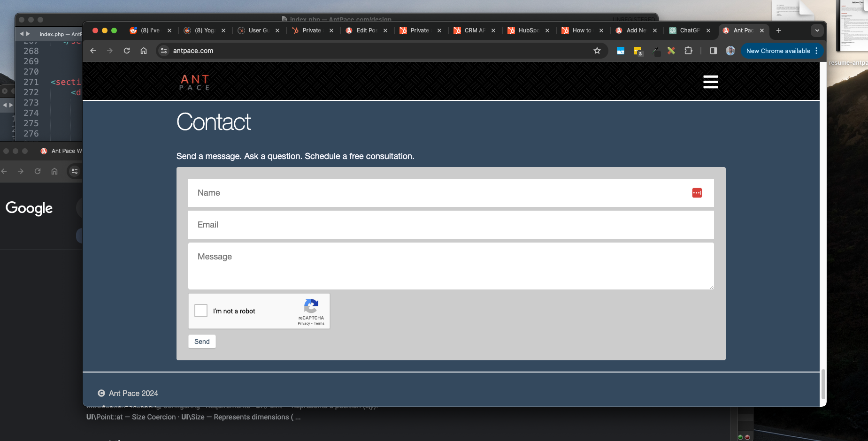Go home in background Chrome window
The width and height of the screenshot is (868, 441).
coord(54,171)
